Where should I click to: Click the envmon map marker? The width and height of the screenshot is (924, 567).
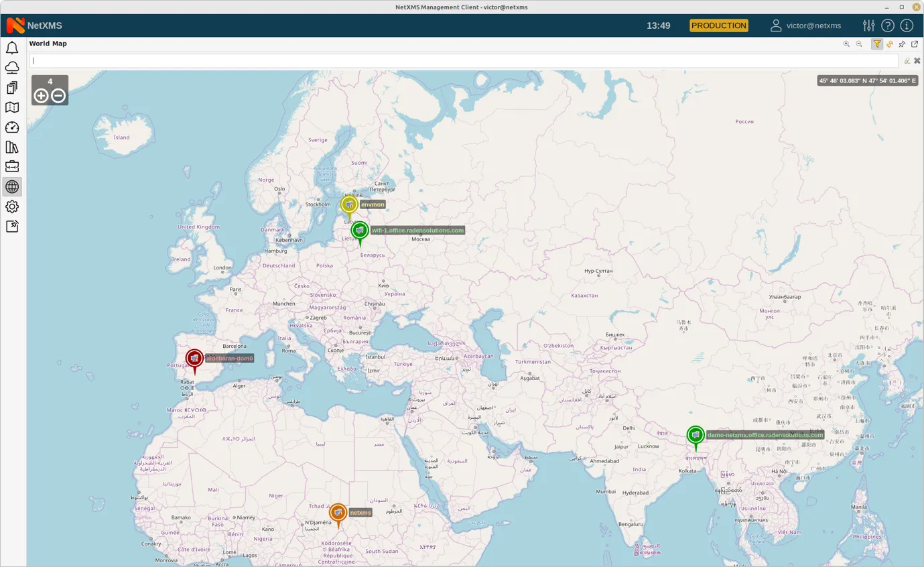(x=348, y=204)
